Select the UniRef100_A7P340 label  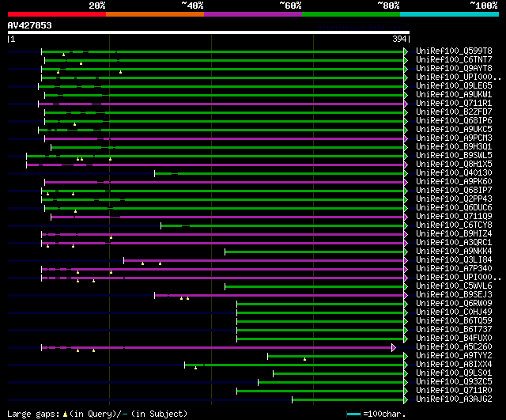[x=454, y=269]
